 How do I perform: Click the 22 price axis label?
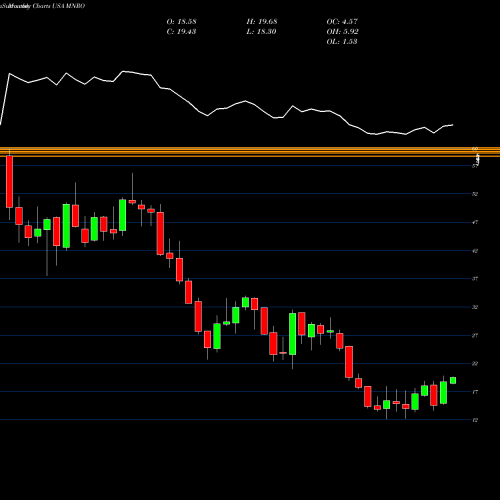(475, 364)
